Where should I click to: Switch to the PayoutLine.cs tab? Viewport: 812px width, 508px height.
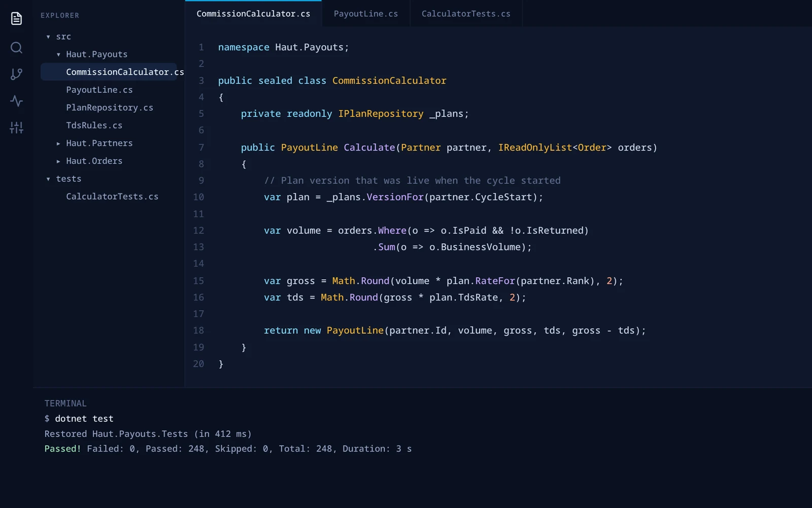tap(365, 14)
